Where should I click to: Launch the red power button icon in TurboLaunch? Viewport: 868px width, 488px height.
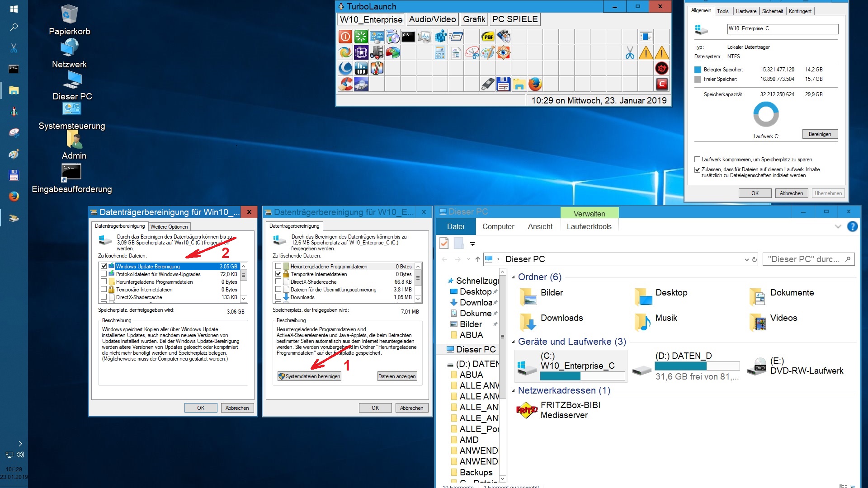click(345, 37)
